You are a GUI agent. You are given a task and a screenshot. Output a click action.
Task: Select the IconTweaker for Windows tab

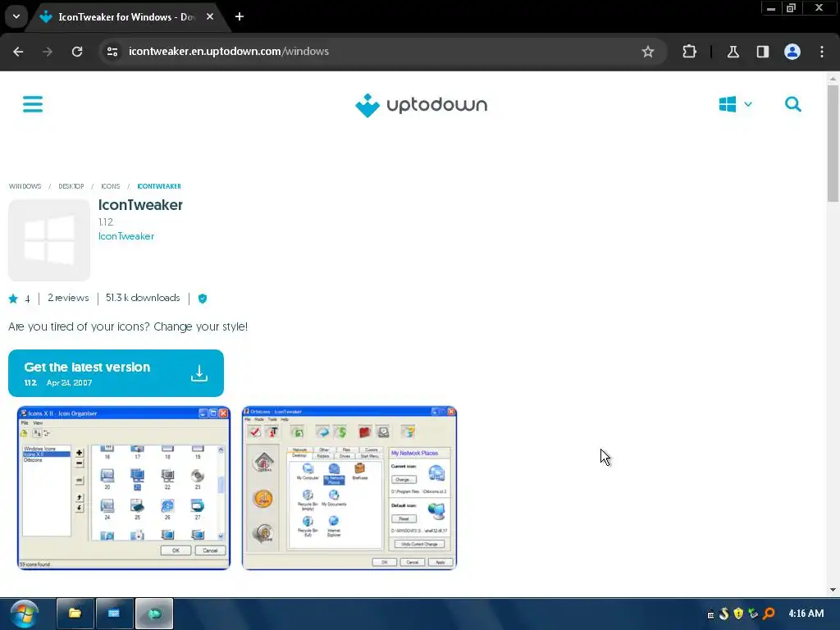click(x=126, y=17)
